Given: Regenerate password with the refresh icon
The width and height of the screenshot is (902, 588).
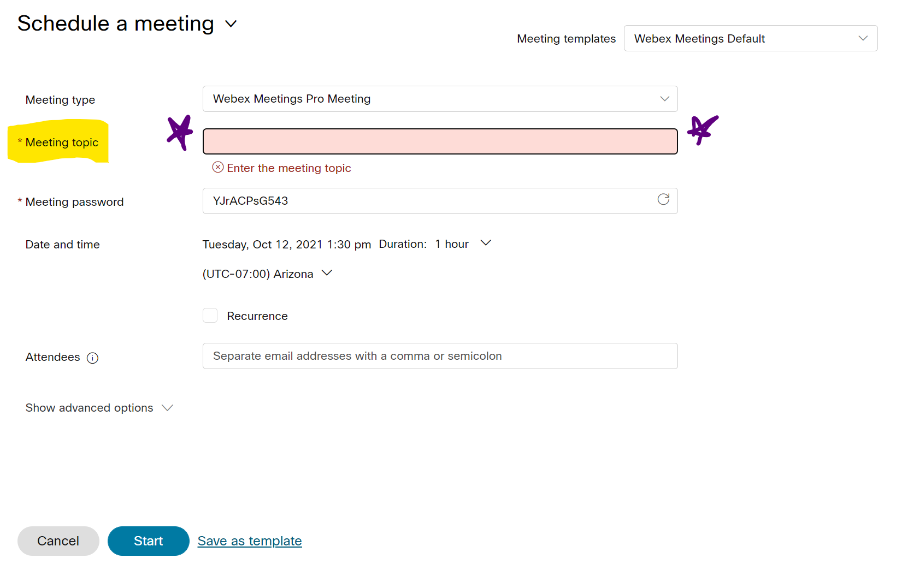Looking at the screenshot, I should (x=663, y=199).
